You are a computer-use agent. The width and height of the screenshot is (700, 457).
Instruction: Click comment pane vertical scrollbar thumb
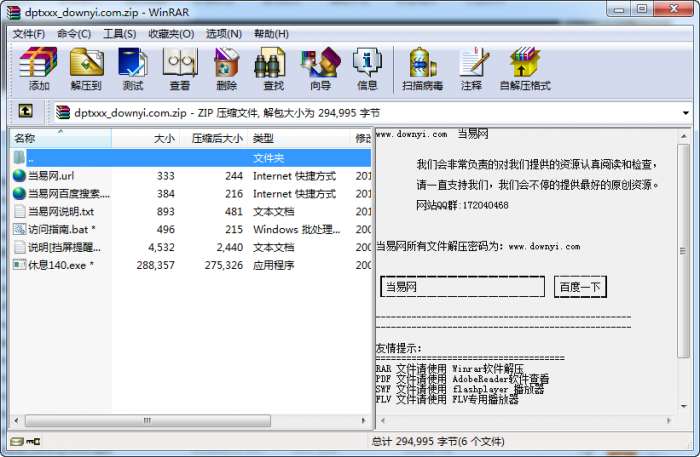coord(683,251)
